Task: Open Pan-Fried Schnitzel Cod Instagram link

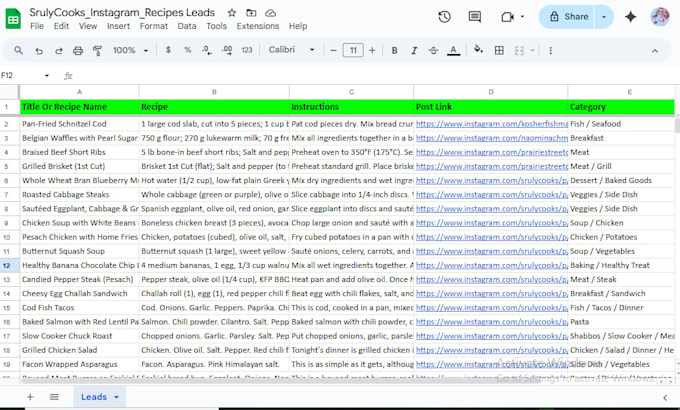Action: (x=491, y=124)
